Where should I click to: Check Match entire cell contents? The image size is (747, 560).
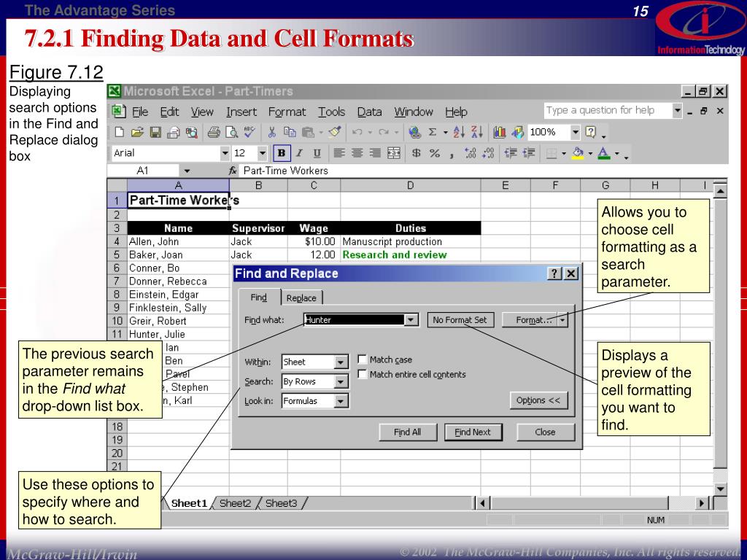[363, 374]
